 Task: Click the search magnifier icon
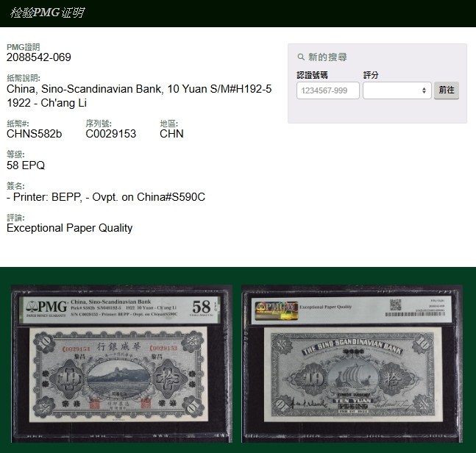click(301, 57)
